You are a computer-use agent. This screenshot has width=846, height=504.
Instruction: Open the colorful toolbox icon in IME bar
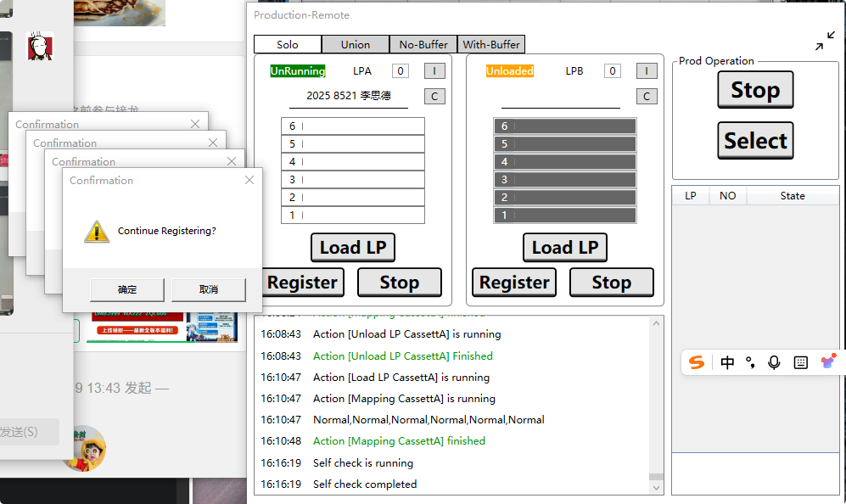[x=828, y=361]
